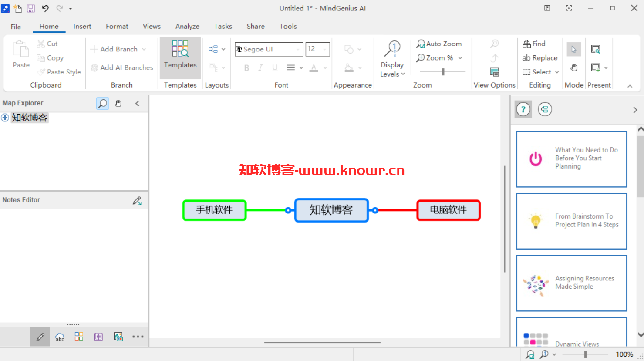Select the central 知软博客 node

click(331, 210)
